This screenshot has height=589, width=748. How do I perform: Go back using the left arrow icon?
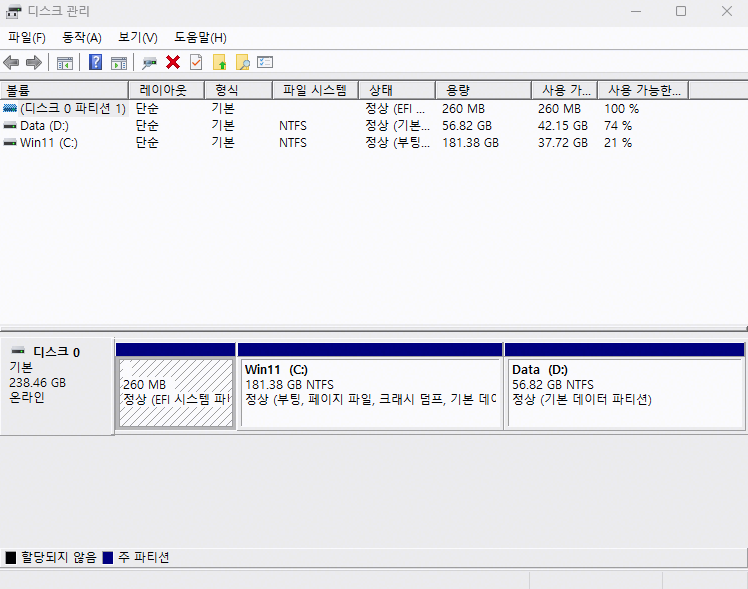click(x=11, y=62)
